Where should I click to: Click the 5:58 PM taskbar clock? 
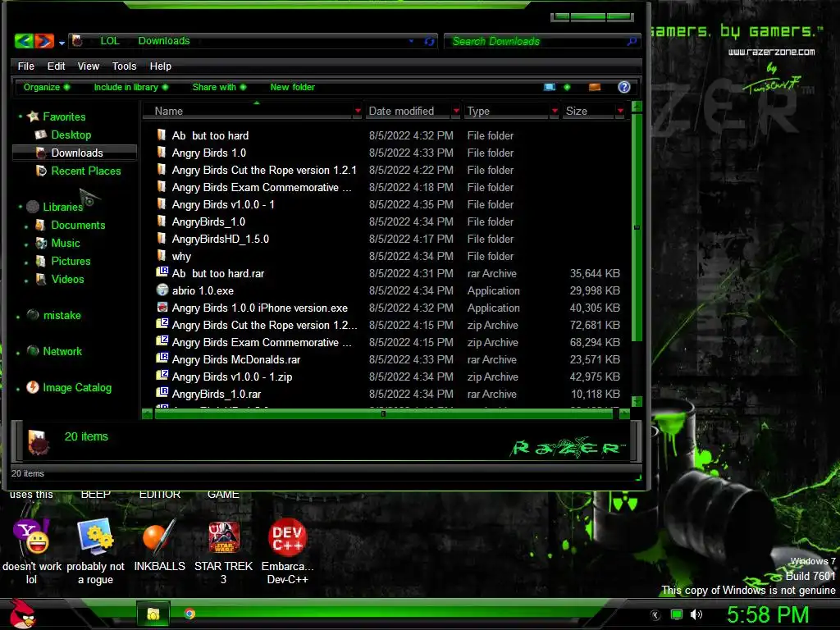768,614
